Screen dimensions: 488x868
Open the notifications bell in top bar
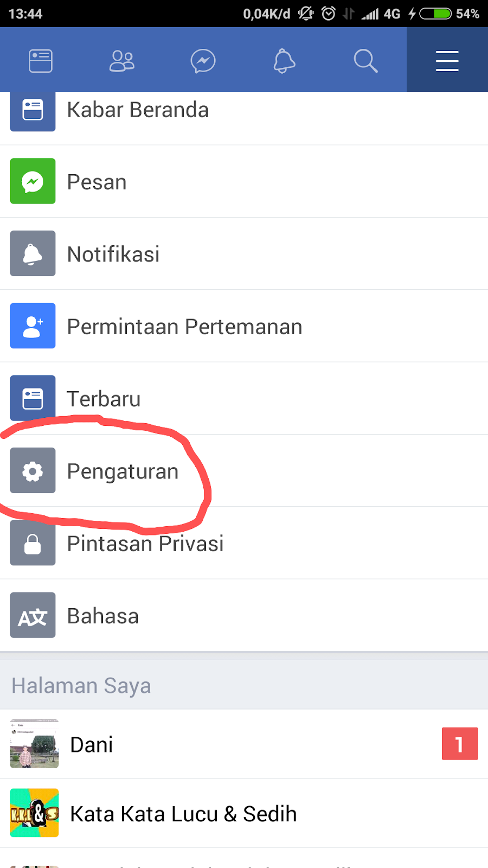(x=284, y=61)
